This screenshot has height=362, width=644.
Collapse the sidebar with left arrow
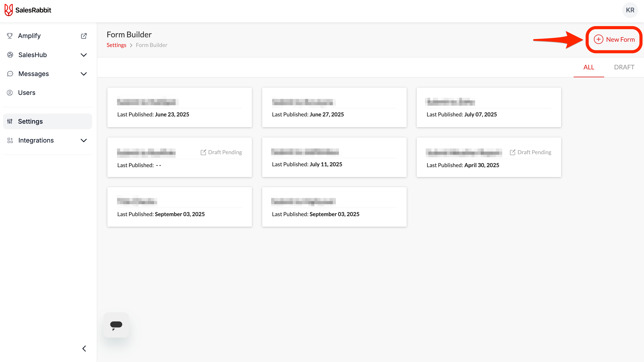click(84, 349)
